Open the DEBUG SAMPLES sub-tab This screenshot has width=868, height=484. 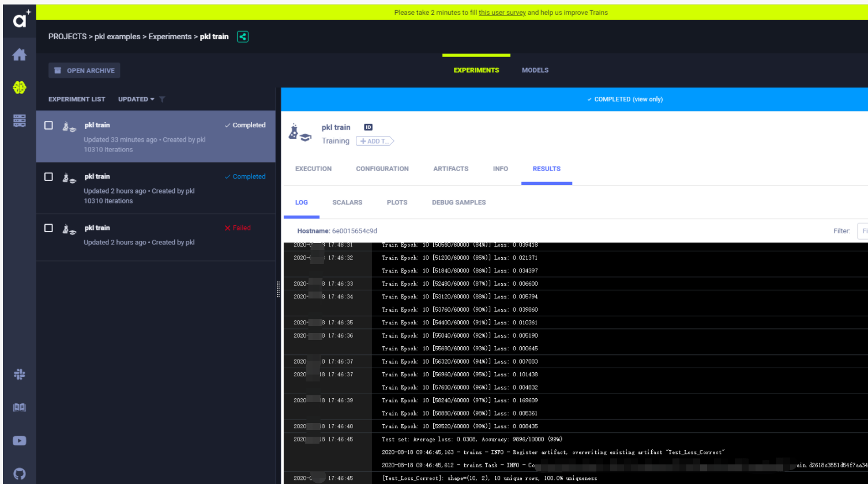tap(459, 202)
